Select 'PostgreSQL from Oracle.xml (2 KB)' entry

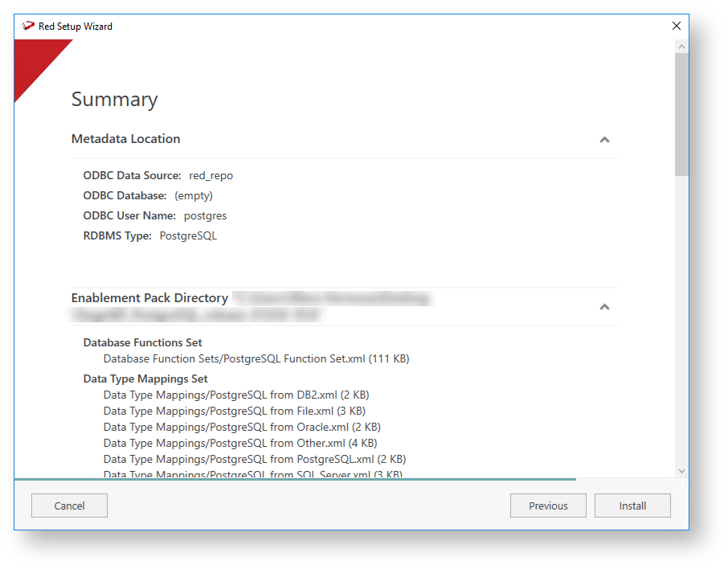pyautogui.click(x=242, y=427)
